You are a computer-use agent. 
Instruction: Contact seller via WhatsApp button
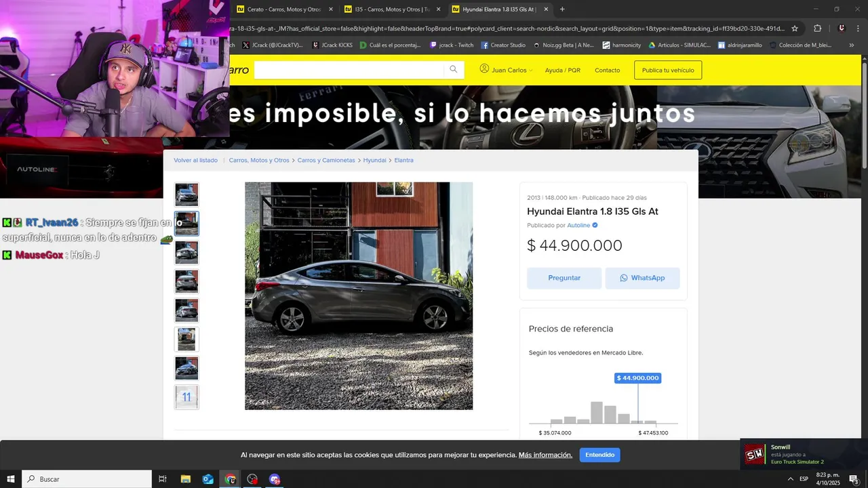tap(642, 278)
